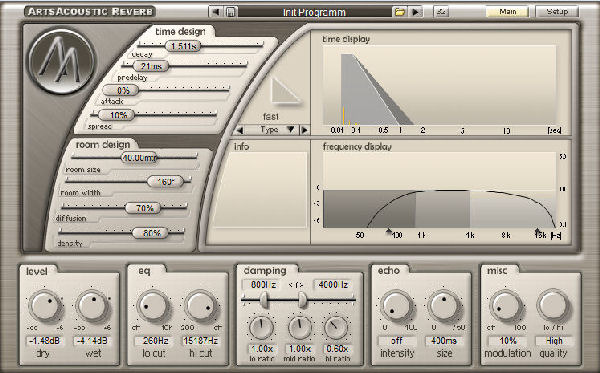Click the quality value High
This screenshot has width=600, height=373.
(554, 340)
